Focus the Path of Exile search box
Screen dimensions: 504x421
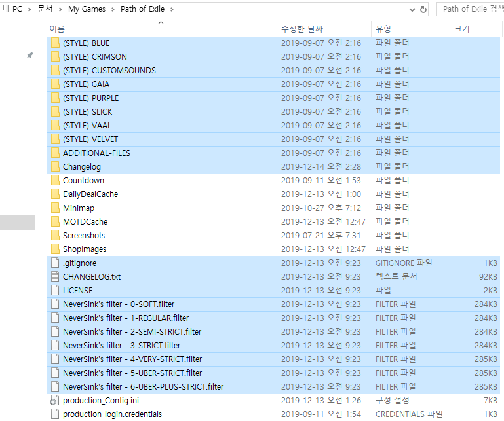(x=471, y=9)
